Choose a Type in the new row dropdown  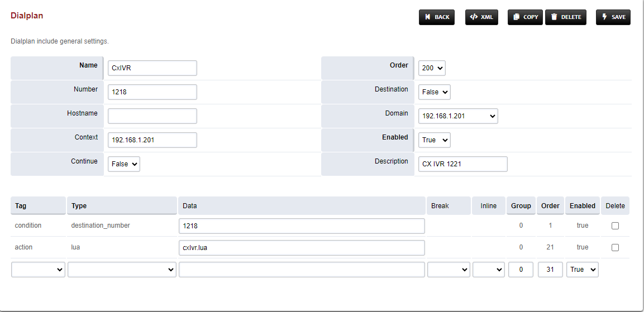(x=122, y=270)
